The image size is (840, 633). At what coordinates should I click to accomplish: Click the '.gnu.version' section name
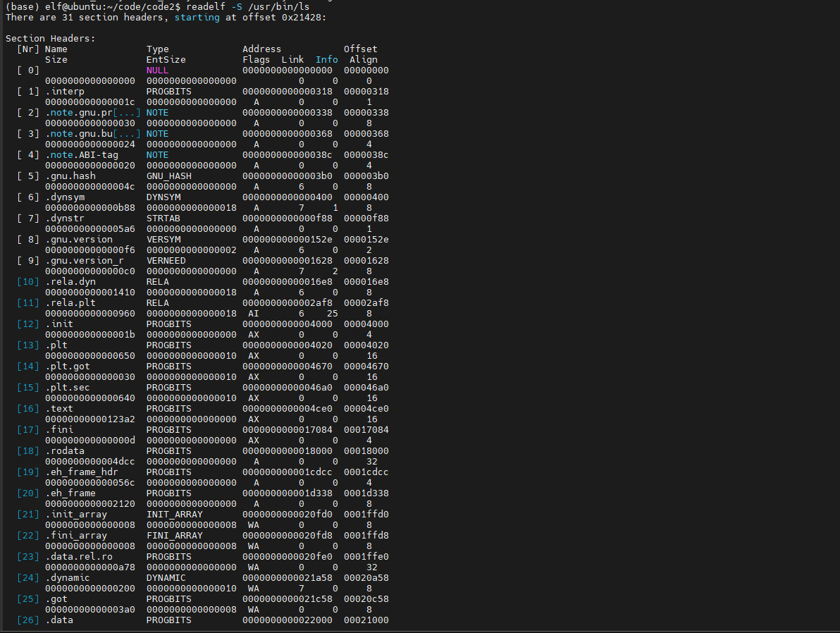(x=79, y=240)
